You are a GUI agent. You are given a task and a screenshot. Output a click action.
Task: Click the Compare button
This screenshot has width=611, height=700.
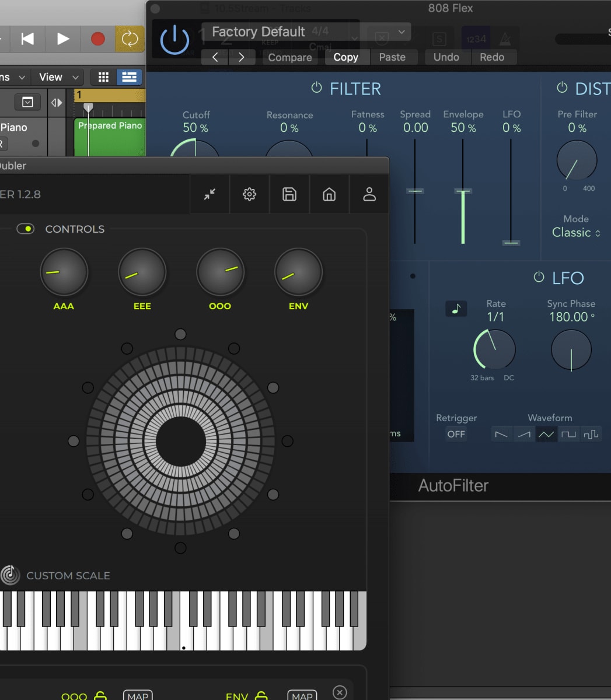coord(289,57)
